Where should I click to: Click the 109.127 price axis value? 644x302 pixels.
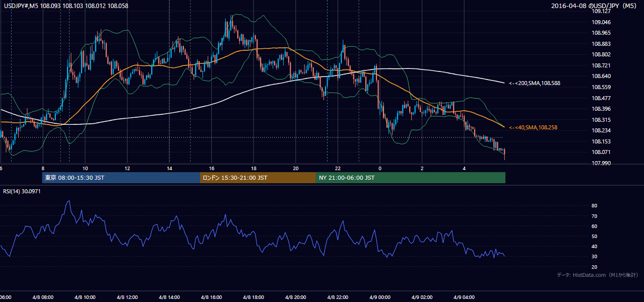click(602, 11)
